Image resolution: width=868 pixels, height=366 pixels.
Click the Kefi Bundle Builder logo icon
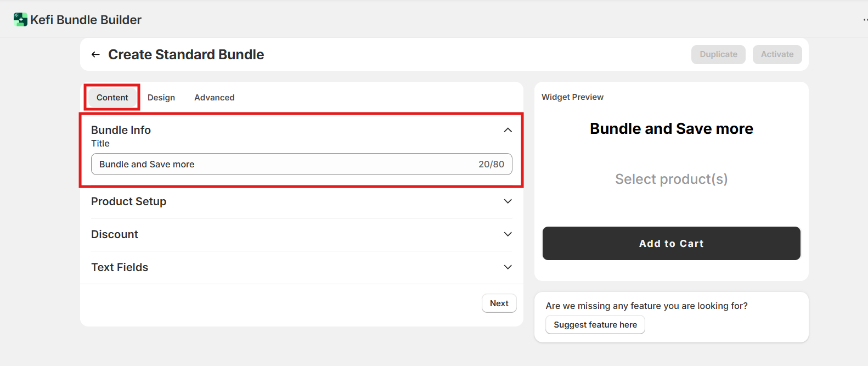click(x=20, y=20)
